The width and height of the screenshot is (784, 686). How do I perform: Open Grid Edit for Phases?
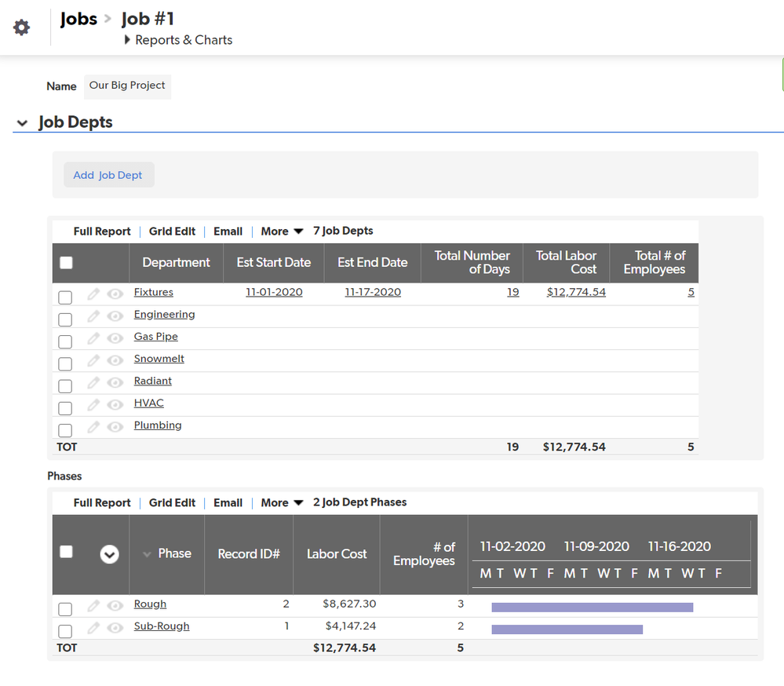(x=172, y=503)
